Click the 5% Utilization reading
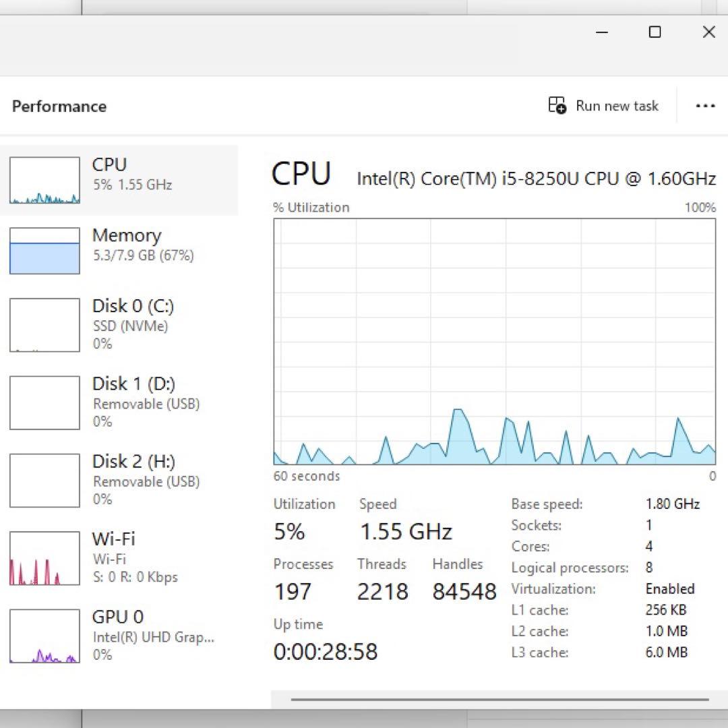Viewport: 728px width, 728px height. (x=289, y=531)
